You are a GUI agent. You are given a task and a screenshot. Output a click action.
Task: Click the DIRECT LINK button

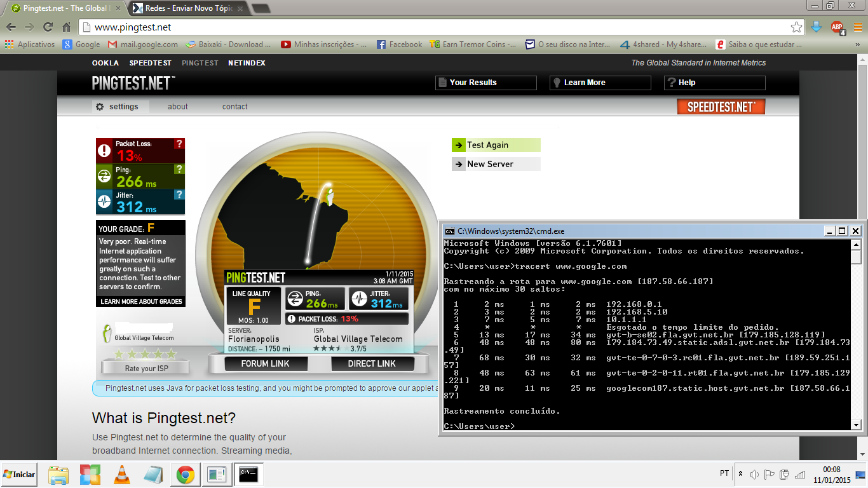click(372, 363)
